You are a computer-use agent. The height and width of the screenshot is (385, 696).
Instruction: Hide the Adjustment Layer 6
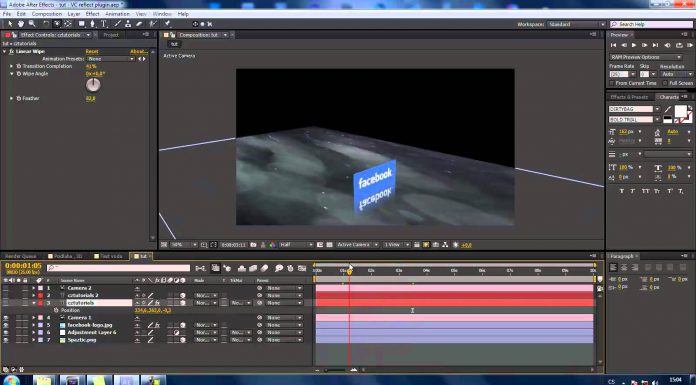click(5, 333)
